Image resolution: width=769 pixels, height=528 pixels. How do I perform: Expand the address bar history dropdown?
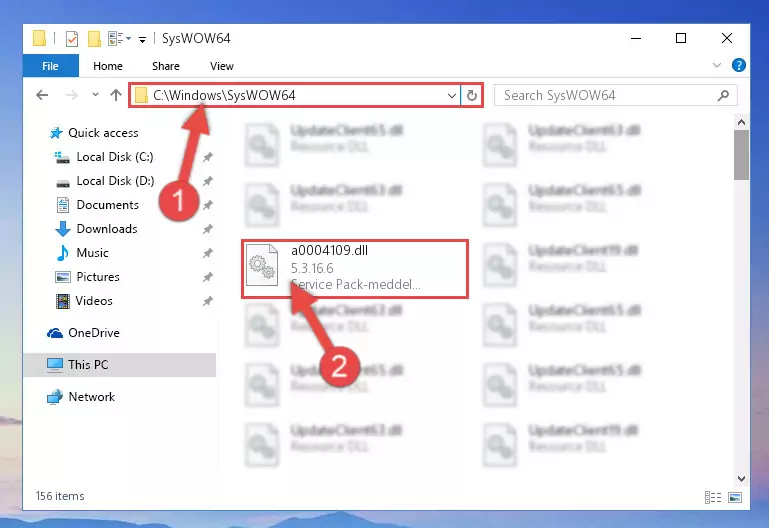pos(452,96)
